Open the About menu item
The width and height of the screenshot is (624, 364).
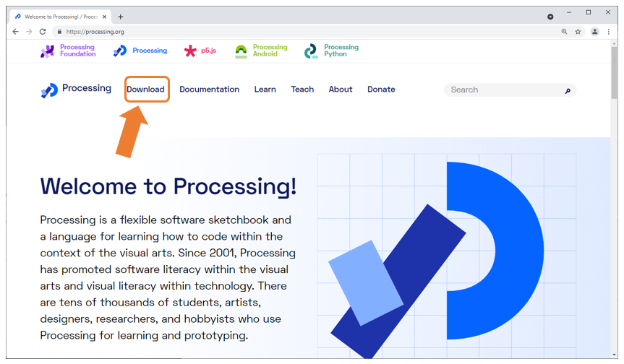[341, 90]
